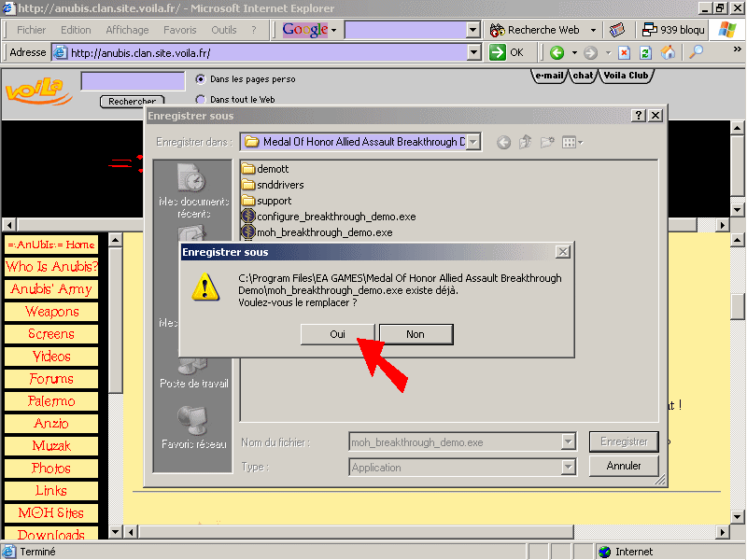The height and width of the screenshot is (560, 747).
Task: Expand the Nom du fichier dropdown
Action: (568, 441)
